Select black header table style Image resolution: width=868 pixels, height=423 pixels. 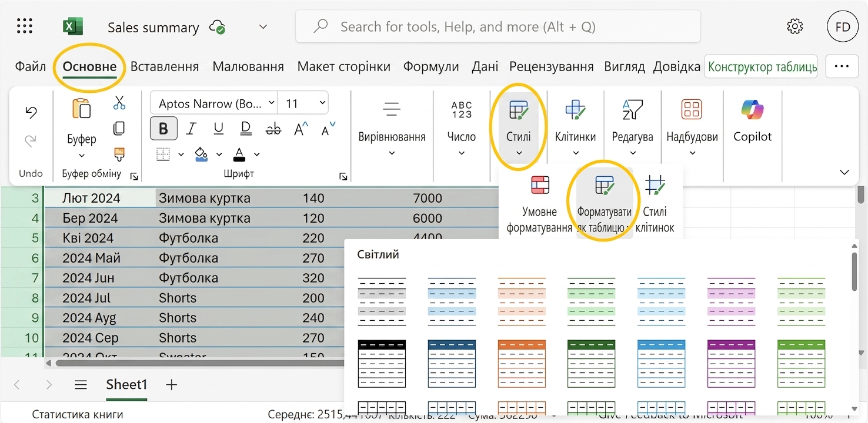click(x=382, y=363)
